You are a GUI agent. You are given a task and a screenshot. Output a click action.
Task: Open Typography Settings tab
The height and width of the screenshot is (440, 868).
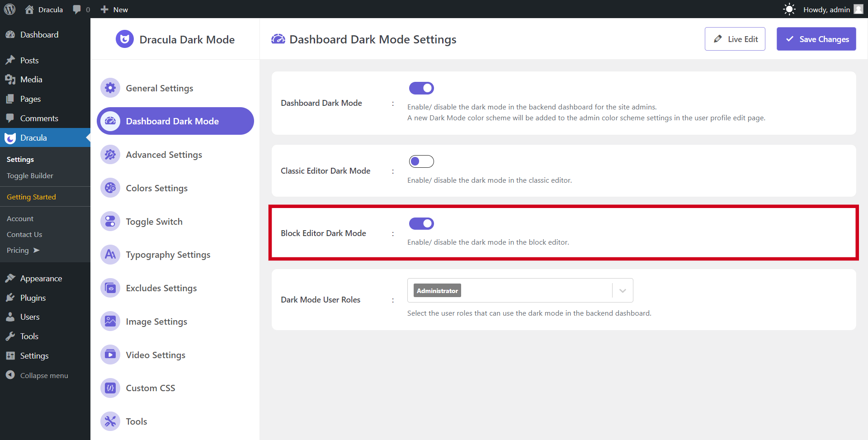[175, 255]
